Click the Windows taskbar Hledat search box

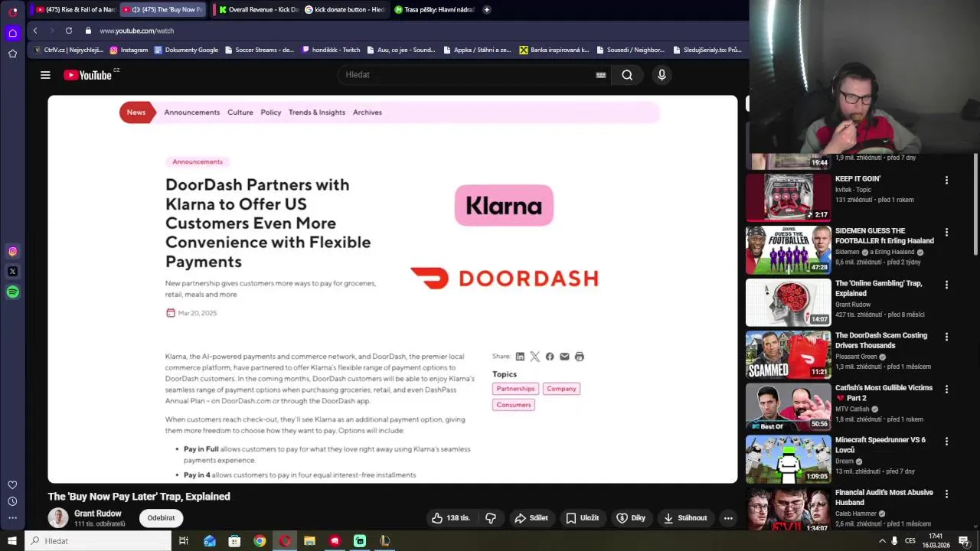(99, 541)
